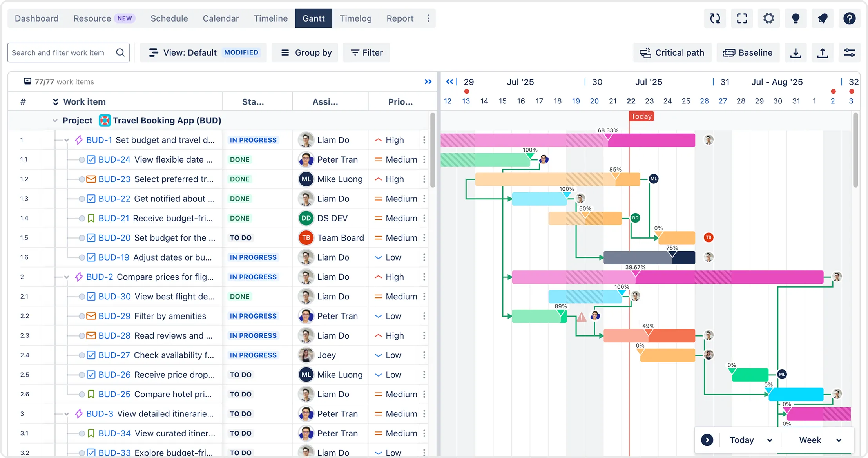868x458 pixels.
Task: Collapse the work item panel double-chevron
Action: pos(428,81)
